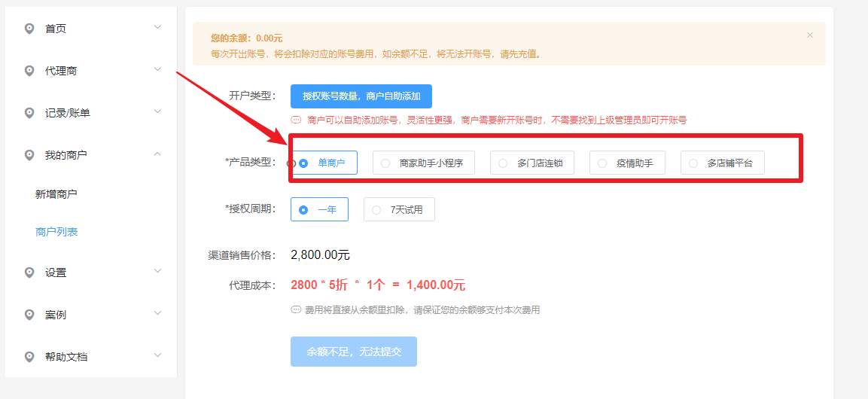This screenshot has width=868, height=399.
Task: Select the 商家助手小程序 product type
Action: point(424,163)
